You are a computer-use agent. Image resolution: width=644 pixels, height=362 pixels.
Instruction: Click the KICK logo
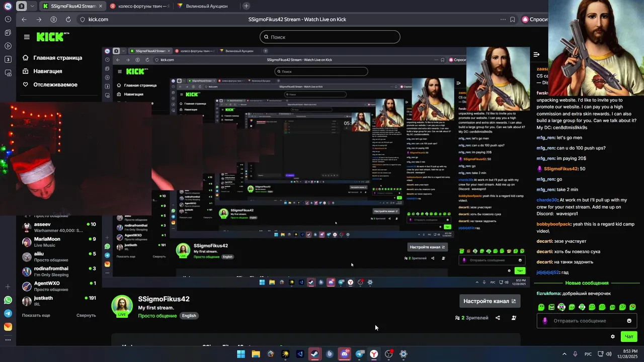tap(52, 37)
